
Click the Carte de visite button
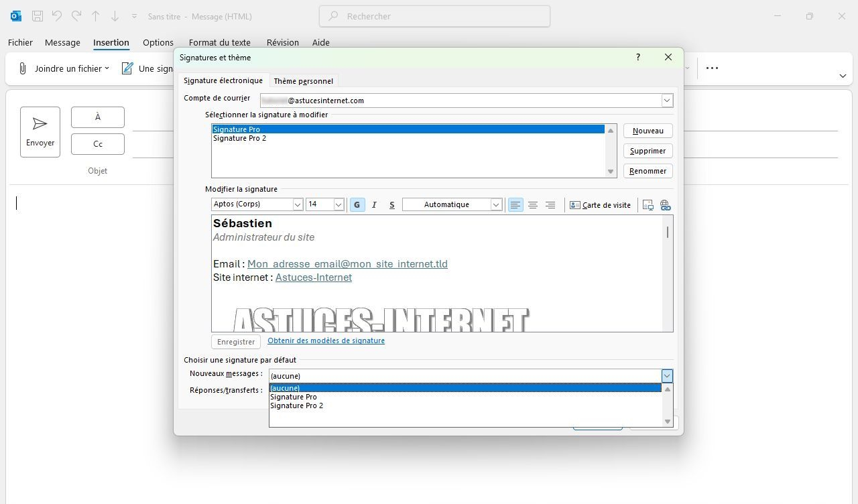(600, 205)
